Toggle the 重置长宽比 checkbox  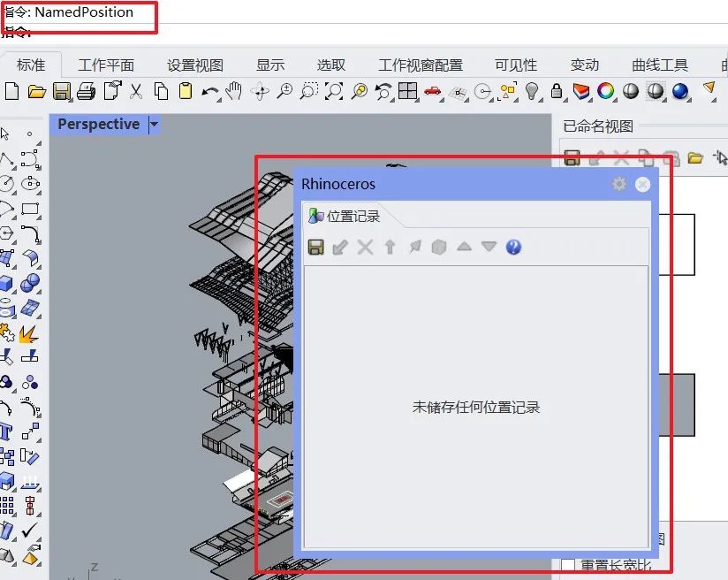[x=568, y=566]
